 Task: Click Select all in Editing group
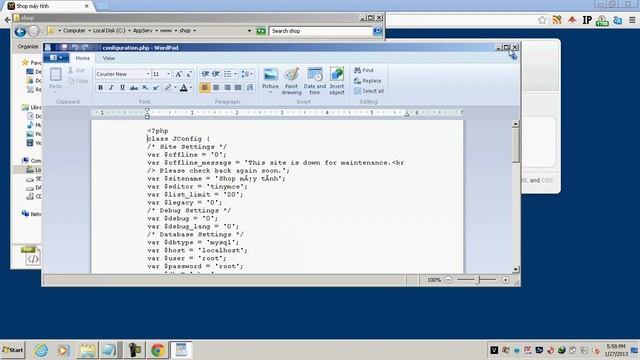click(x=369, y=91)
